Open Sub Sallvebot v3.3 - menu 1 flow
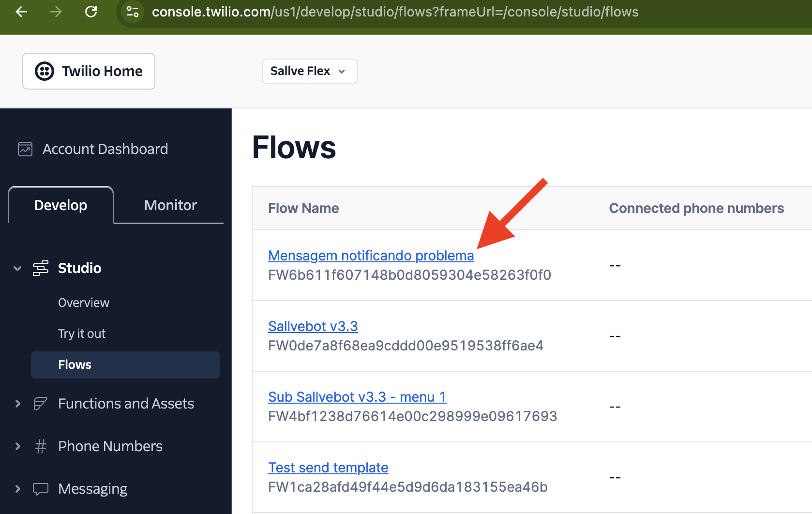Image resolution: width=812 pixels, height=514 pixels. point(358,397)
